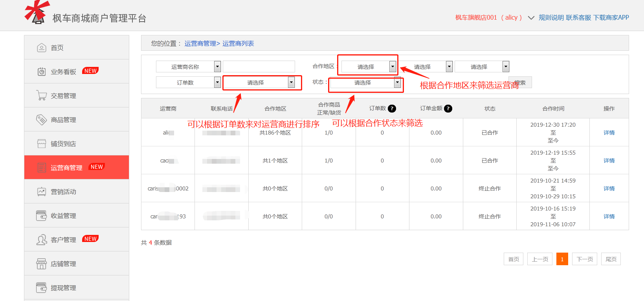Screen dimensions: 644x301
Task: Click the shopping cart icon beside 交易管理
Action: click(x=41, y=95)
